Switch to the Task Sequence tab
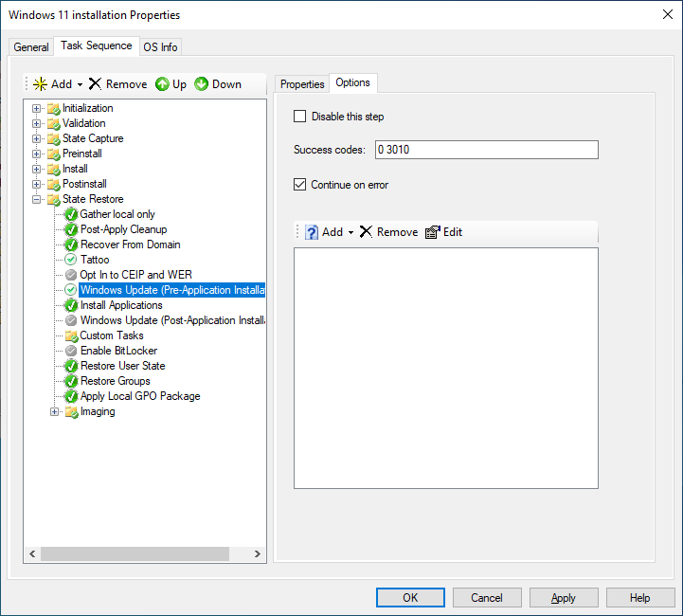This screenshot has width=683, height=616. coord(97,45)
